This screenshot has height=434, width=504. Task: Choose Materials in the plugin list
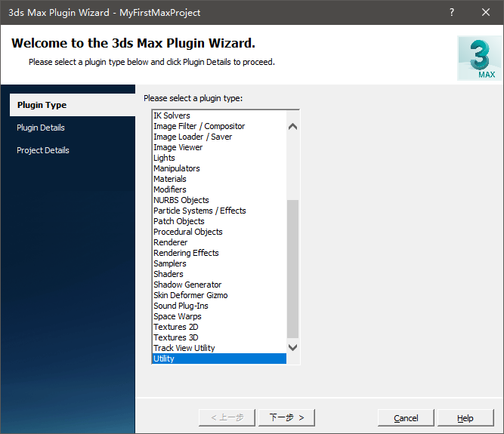point(169,179)
